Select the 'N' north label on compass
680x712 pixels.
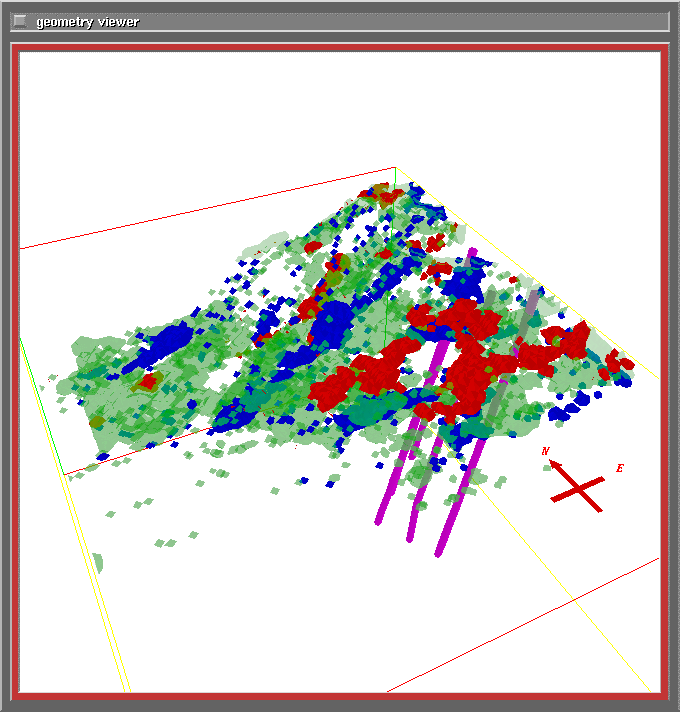pyautogui.click(x=546, y=451)
